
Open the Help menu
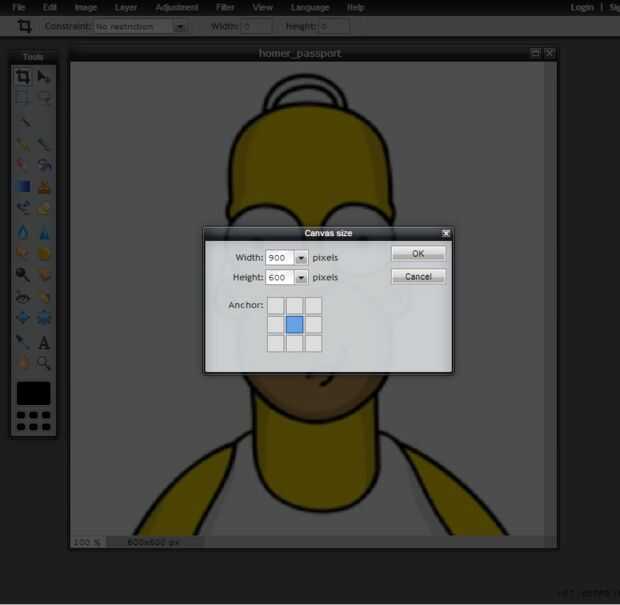coord(355,7)
